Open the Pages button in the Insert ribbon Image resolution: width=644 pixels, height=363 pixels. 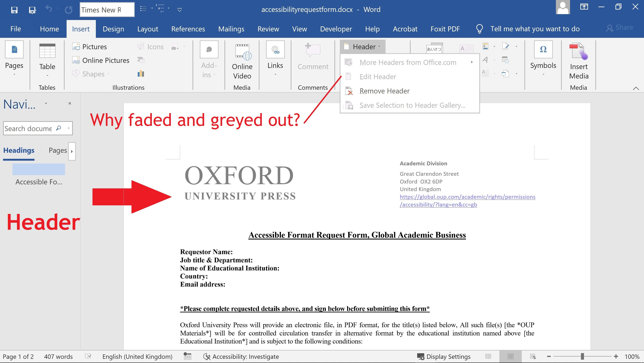[14, 59]
